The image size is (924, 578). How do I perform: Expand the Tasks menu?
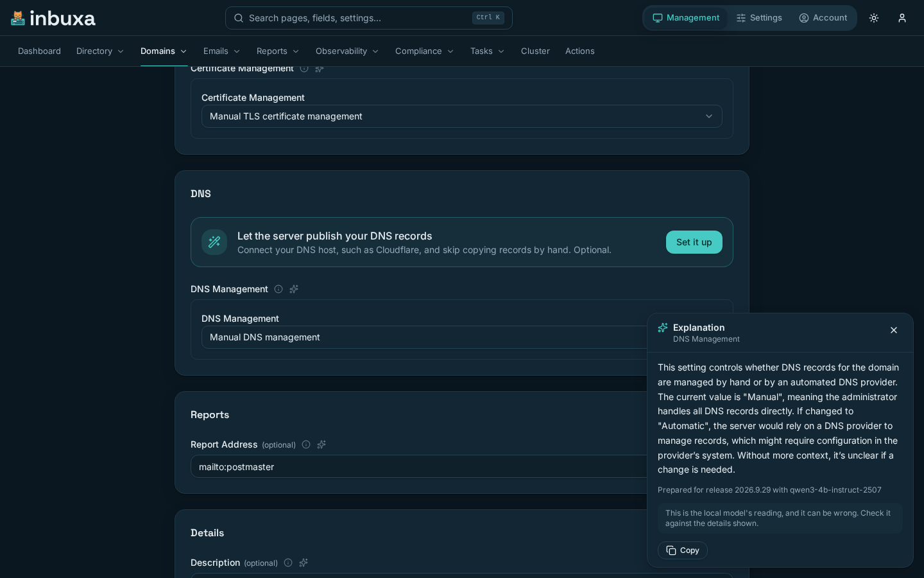coord(487,51)
